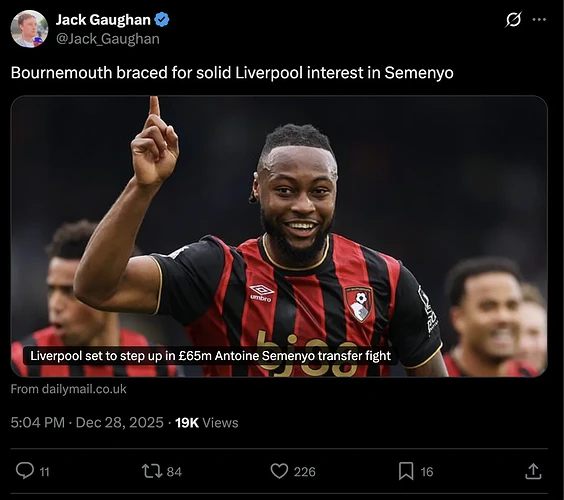Click the 11 replies count

coord(44,472)
